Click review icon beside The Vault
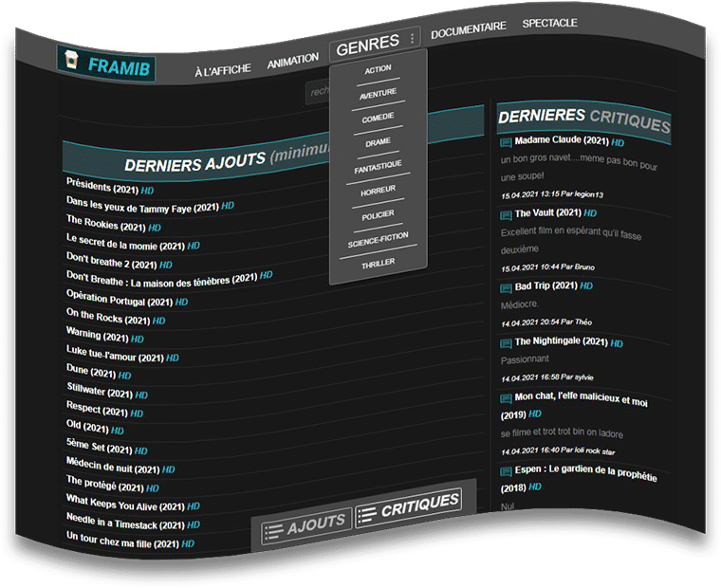The height and width of the screenshot is (588, 721). tap(506, 212)
